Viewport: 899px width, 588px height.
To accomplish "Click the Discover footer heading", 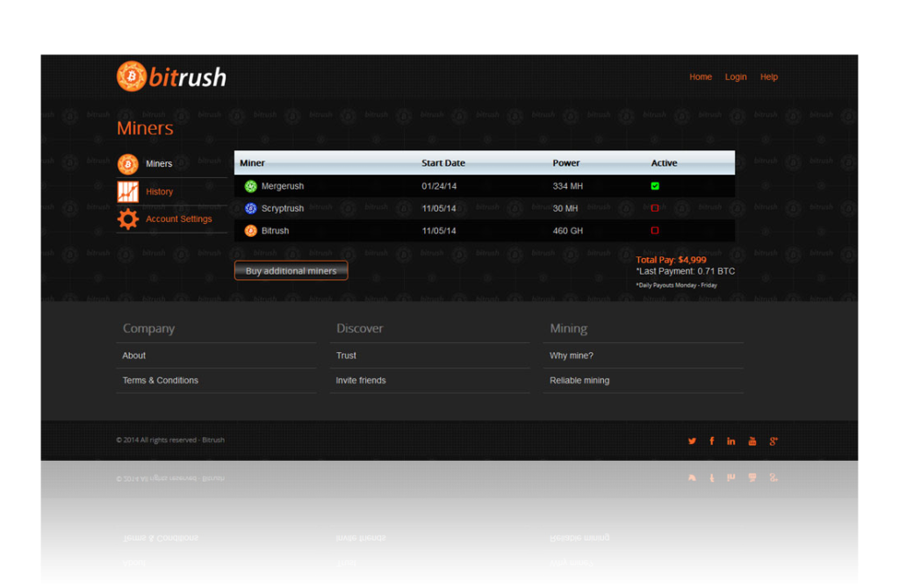I will tap(359, 328).
